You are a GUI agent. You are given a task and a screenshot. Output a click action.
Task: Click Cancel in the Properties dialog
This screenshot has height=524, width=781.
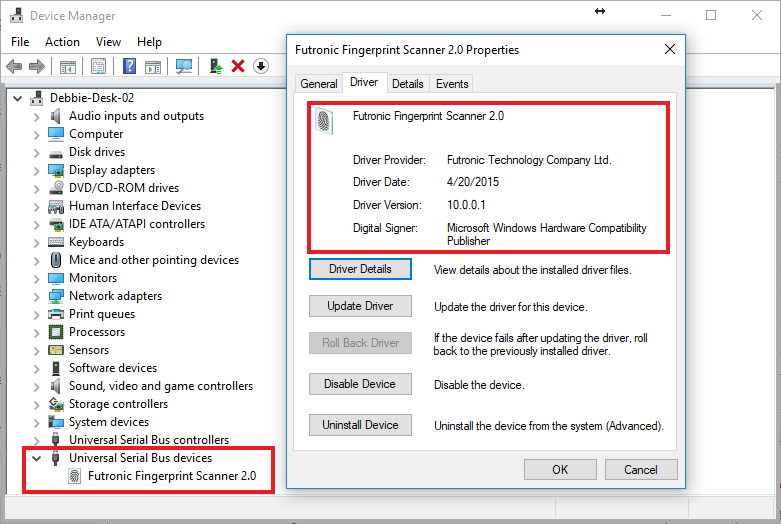[x=641, y=470]
